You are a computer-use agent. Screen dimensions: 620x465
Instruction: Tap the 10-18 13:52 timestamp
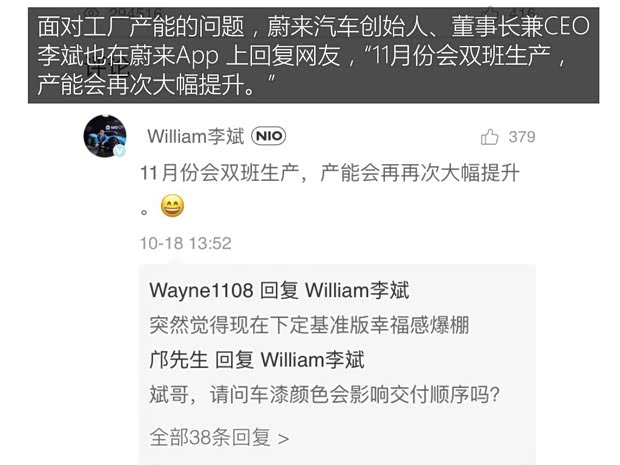click(185, 243)
